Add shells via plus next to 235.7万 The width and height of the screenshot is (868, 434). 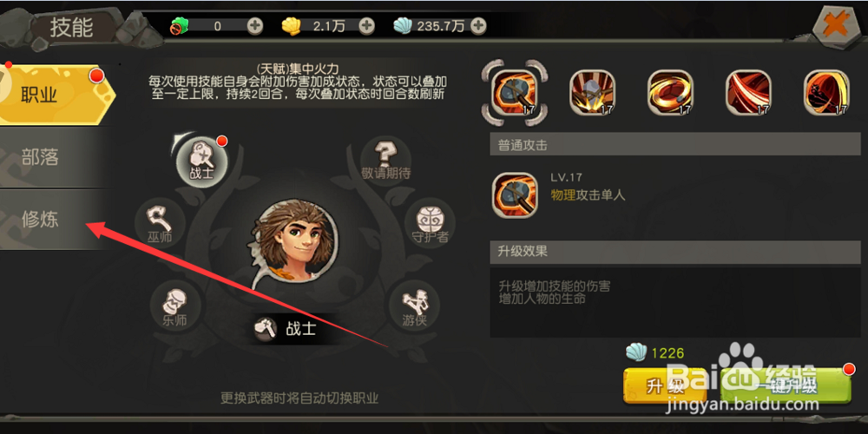pyautogui.click(x=478, y=25)
